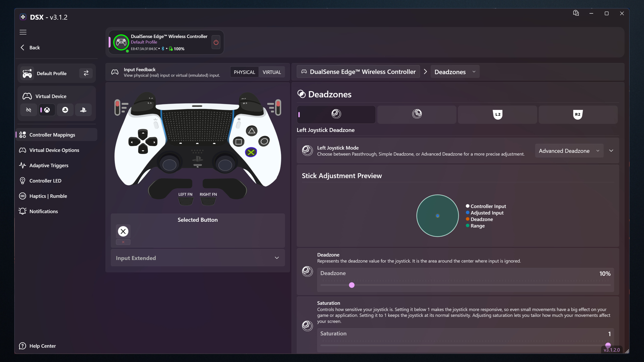Select PHYSICAL input feedback mode
The width and height of the screenshot is (644, 362).
pos(244,72)
